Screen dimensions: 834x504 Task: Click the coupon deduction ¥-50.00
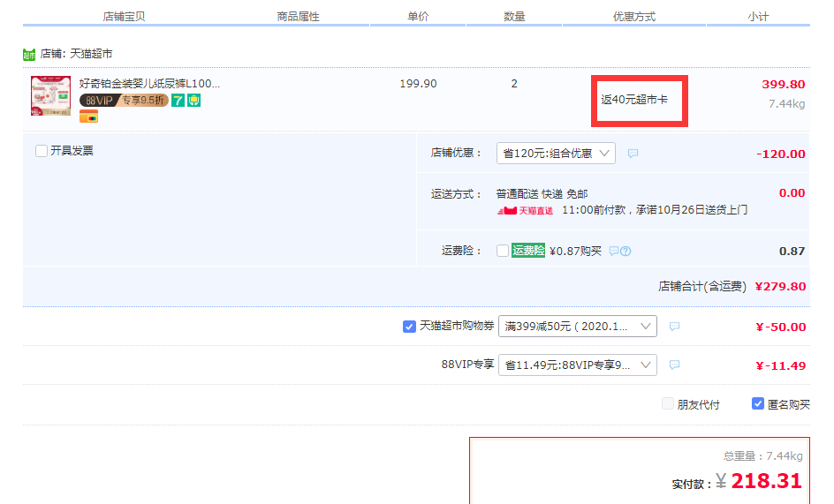[781, 327]
